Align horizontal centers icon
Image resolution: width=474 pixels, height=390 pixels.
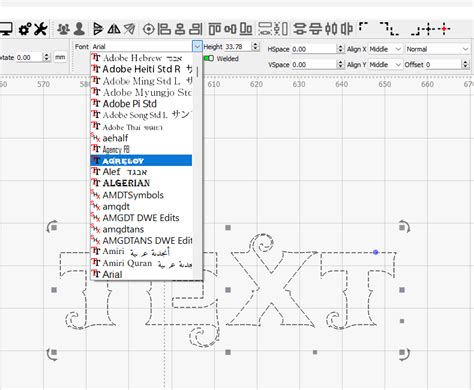(x=180, y=29)
